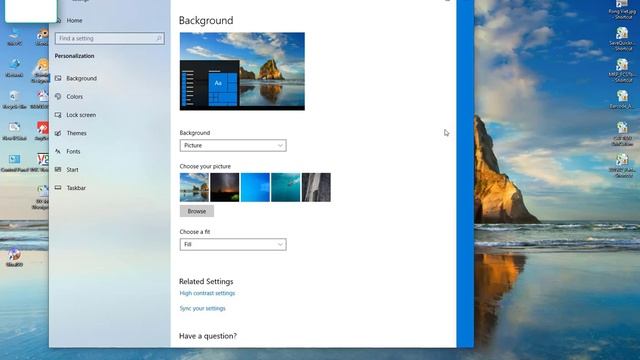Choose the night sky tent wallpaper thumbnail
The width and height of the screenshot is (640, 360).
pyautogui.click(x=224, y=187)
